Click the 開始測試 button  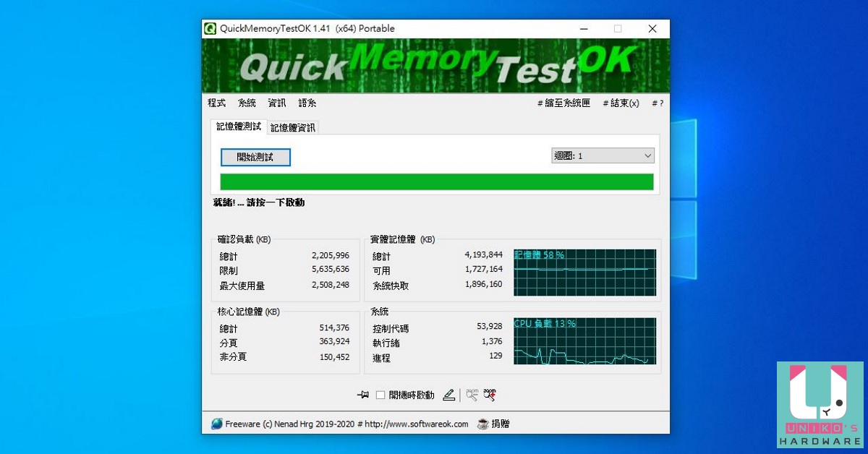(x=255, y=157)
